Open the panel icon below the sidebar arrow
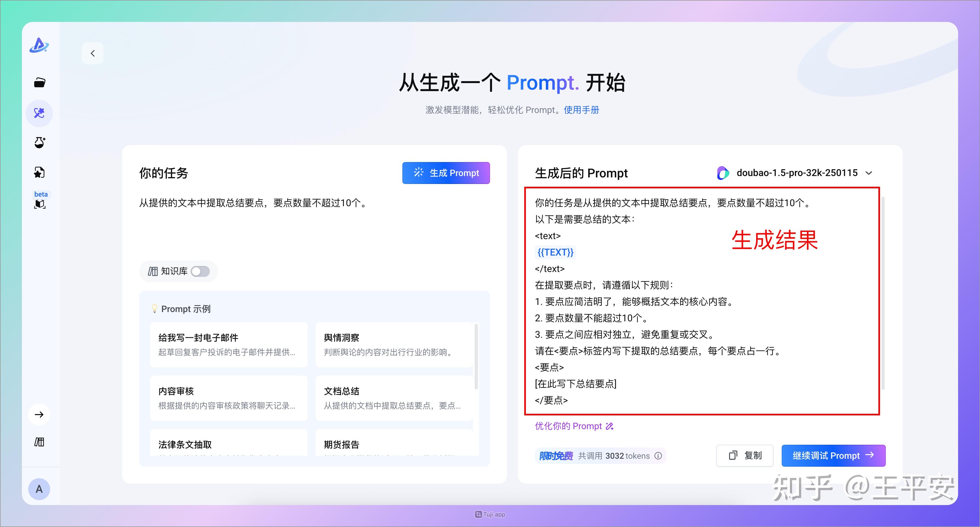Viewport: 980px width, 527px height. pos(39,442)
